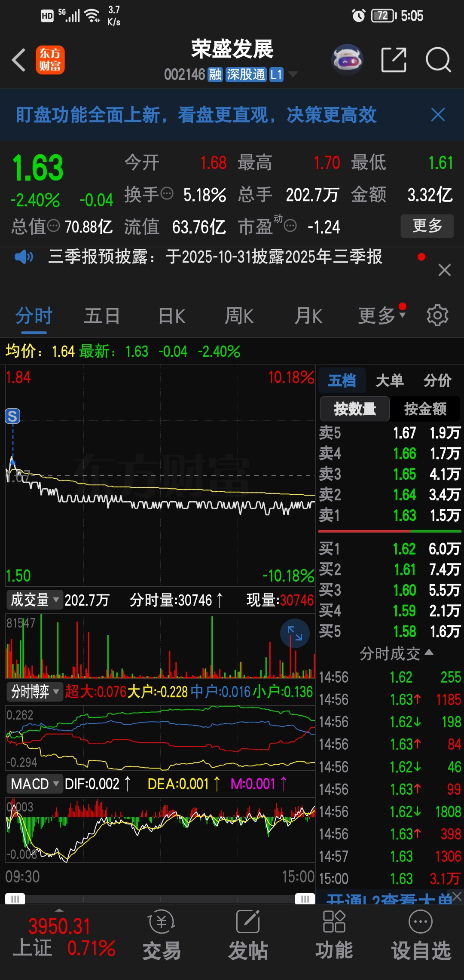The width and height of the screenshot is (464, 980).
Task: Switch to the 周K tab
Action: (x=239, y=316)
